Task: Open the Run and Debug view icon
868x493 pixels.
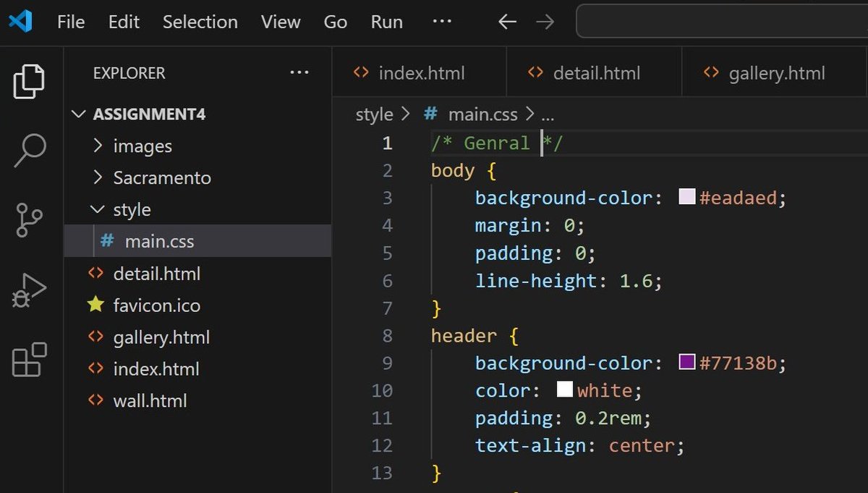Action: click(x=30, y=290)
